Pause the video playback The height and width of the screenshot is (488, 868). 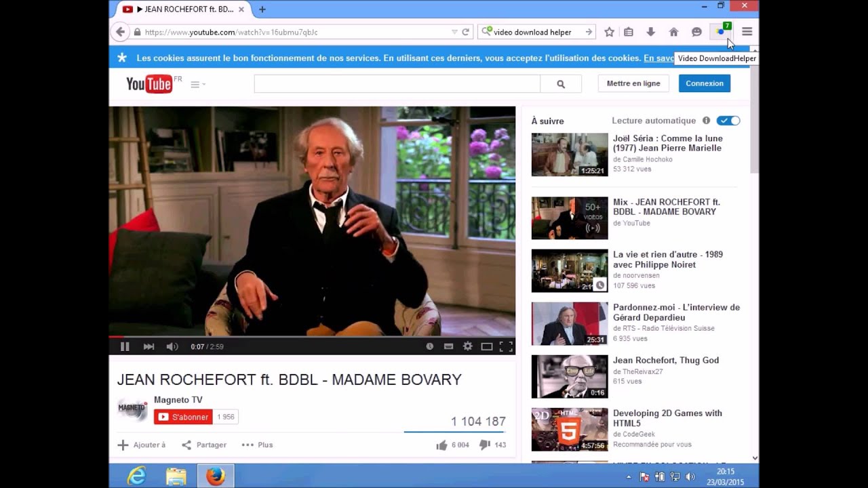pyautogui.click(x=125, y=346)
